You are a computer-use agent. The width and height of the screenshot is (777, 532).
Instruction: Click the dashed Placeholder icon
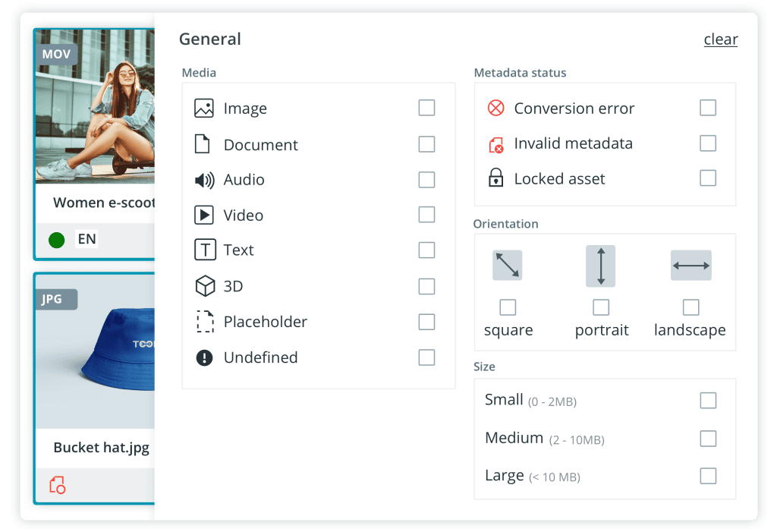click(x=204, y=322)
